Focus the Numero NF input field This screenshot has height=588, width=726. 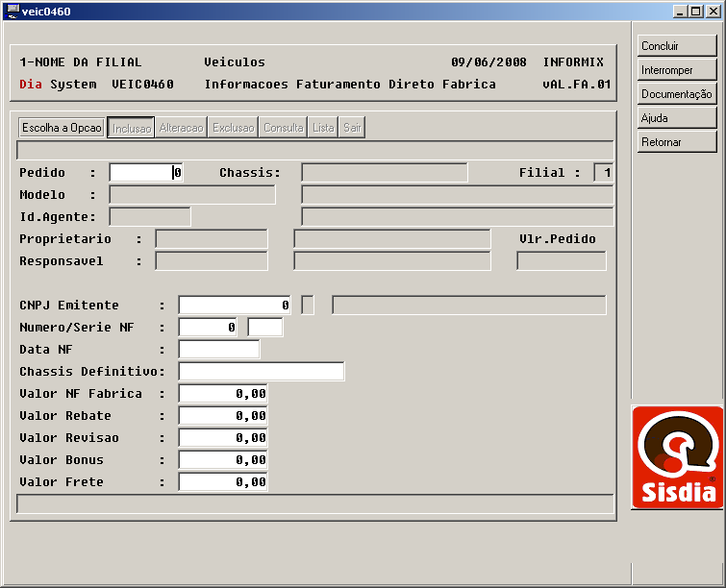pyautogui.click(x=208, y=328)
